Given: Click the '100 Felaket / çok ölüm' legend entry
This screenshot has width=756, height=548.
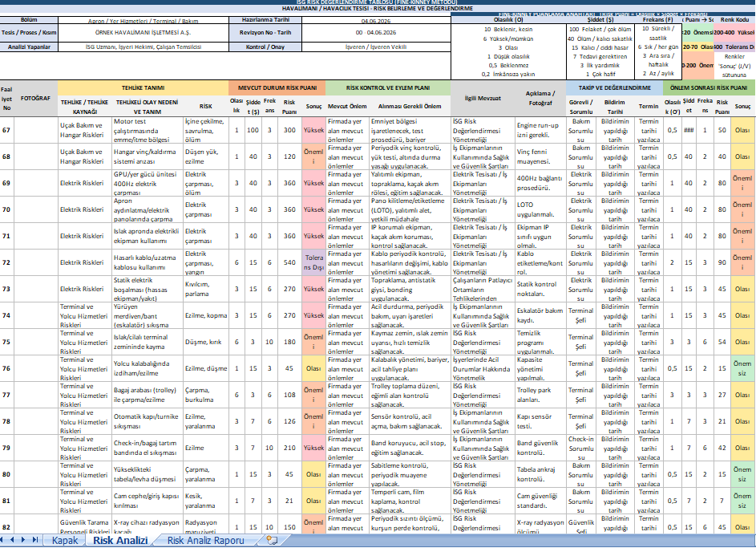Looking at the screenshot, I should click(600, 30).
